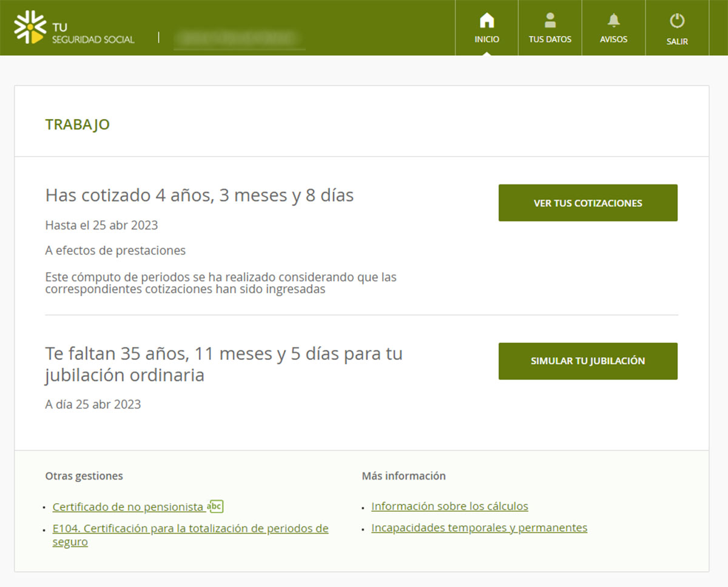Click the TRABAJO section heading
The height and width of the screenshot is (587, 728).
[x=78, y=124]
